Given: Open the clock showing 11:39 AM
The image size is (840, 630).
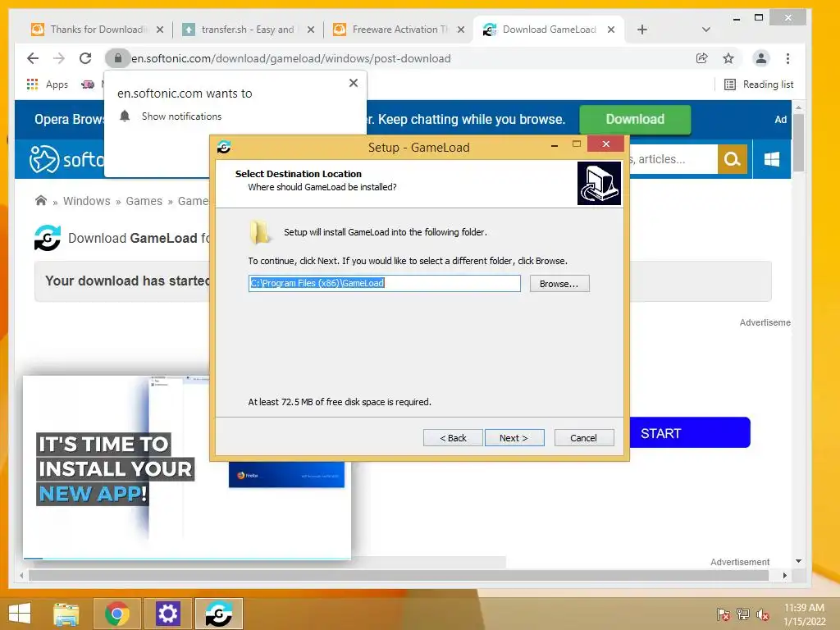Looking at the screenshot, I should click(804, 614).
